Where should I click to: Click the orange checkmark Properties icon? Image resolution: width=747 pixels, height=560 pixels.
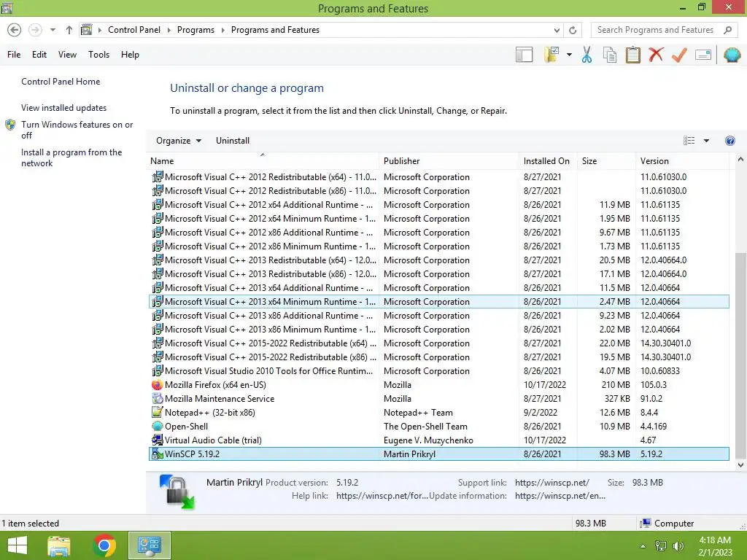[x=679, y=55]
